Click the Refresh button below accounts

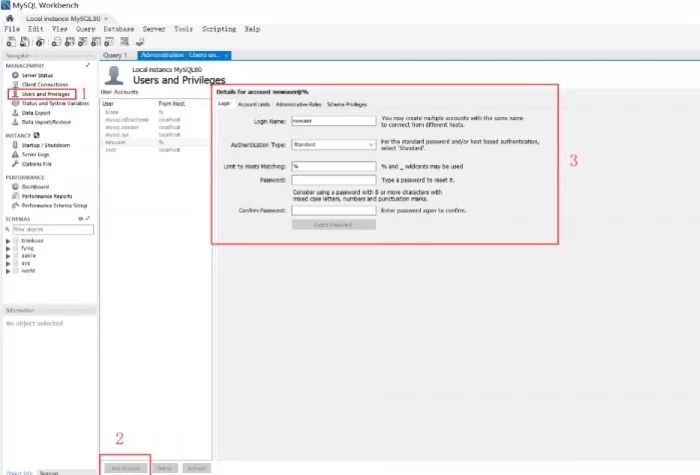pyautogui.click(x=196, y=468)
